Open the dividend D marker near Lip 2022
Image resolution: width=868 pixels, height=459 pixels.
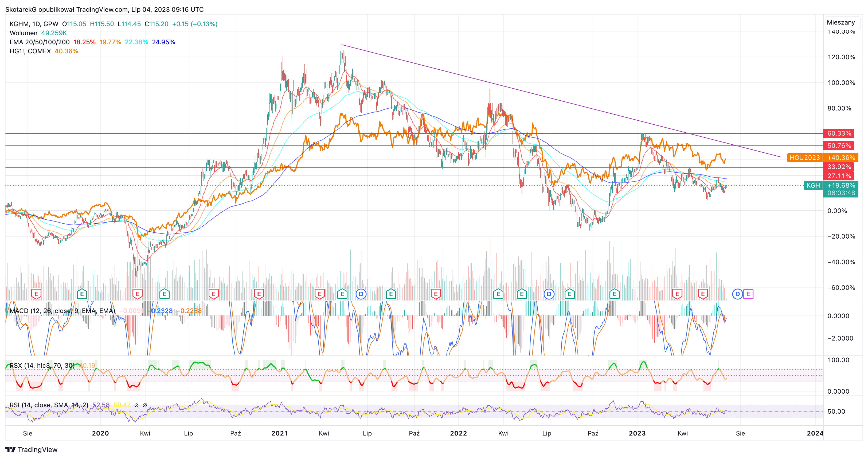tap(549, 294)
